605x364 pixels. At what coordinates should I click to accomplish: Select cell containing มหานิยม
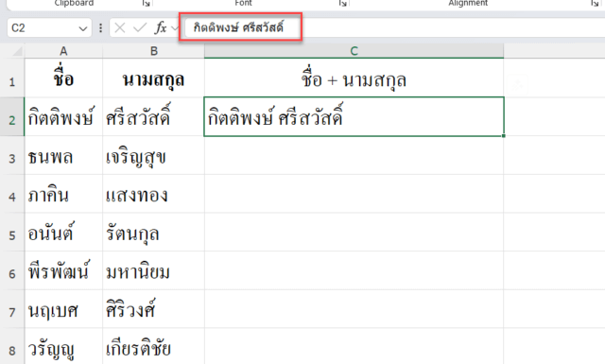153,271
